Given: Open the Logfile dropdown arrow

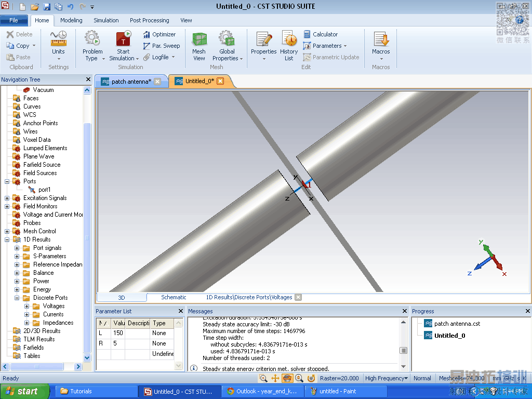Looking at the screenshot, I should 173,57.
